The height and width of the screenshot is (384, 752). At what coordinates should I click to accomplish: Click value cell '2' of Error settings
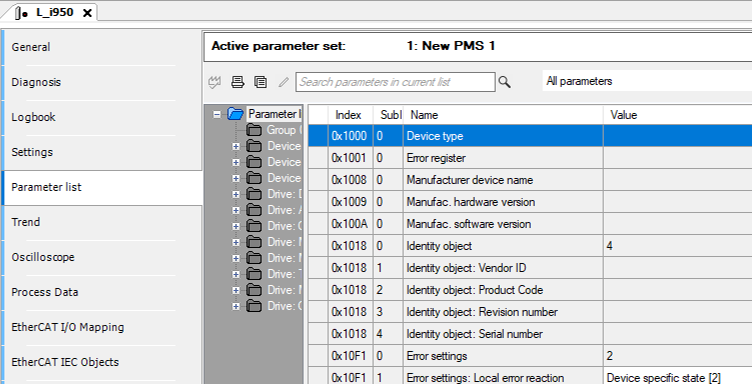coord(678,356)
